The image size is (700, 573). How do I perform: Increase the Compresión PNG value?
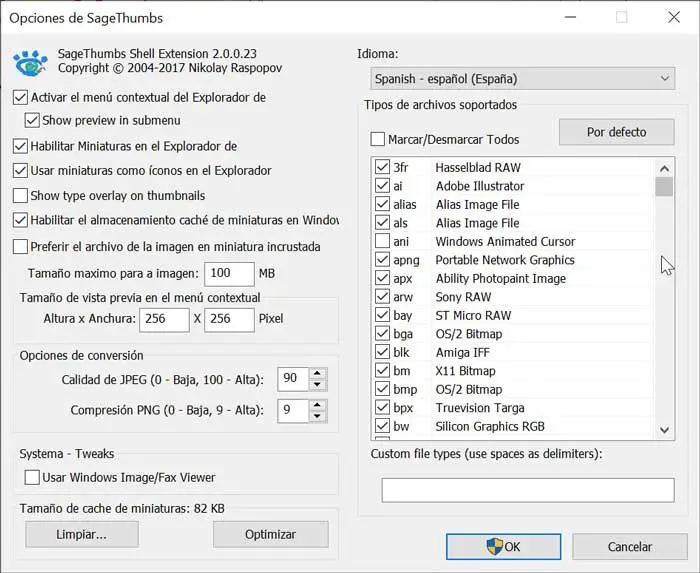click(x=317, y=405)
